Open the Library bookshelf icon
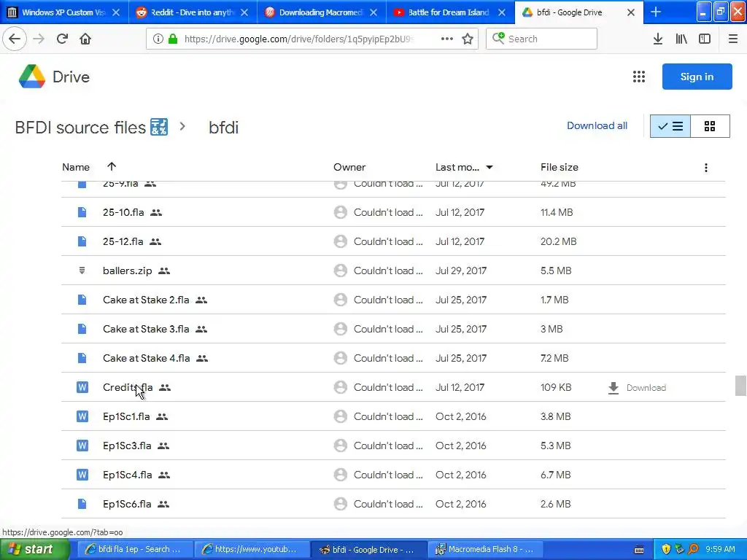 pyautogui.click(x=681, y=39)
